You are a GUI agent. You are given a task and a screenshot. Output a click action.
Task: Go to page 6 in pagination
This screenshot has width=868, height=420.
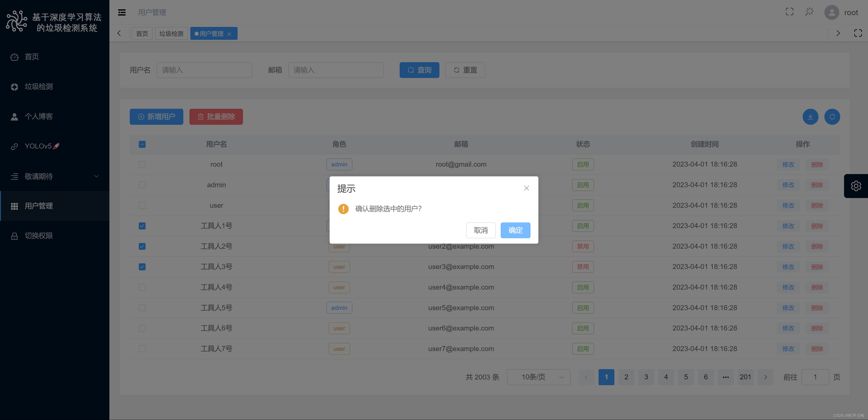[705, 377]
